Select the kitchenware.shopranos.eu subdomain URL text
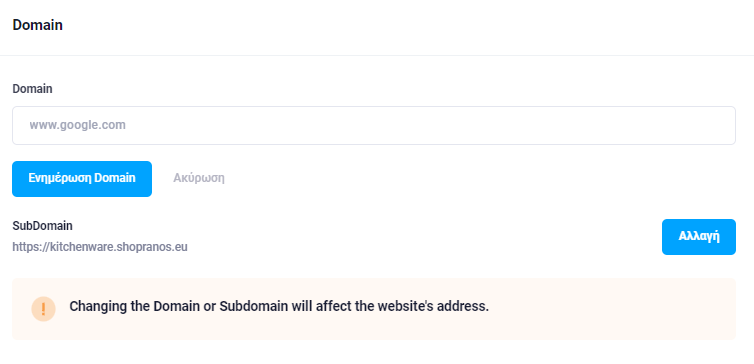Image resolution: width=754 pixels, height=364 pixels. (x=100, y=247)
